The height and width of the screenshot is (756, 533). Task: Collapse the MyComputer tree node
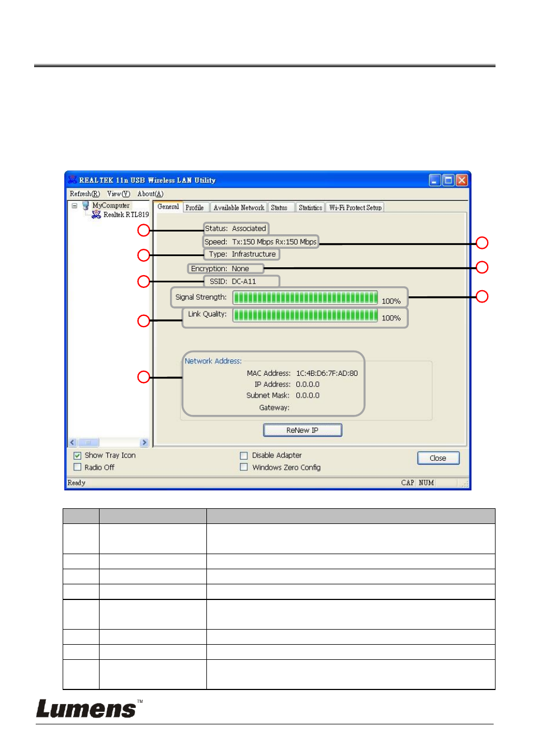point(74,206)
